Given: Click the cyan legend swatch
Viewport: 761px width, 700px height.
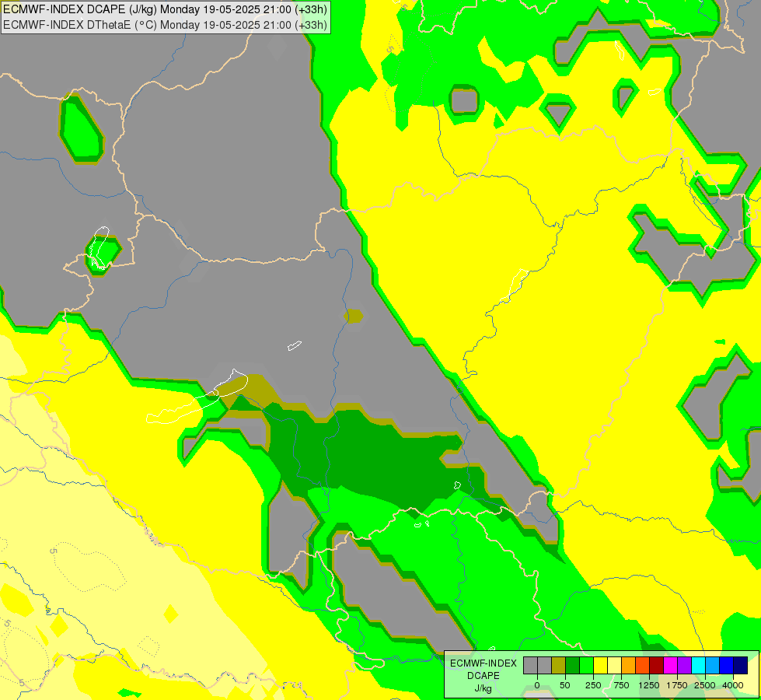Looking at the screenshot, I should (x=698, y=666).
